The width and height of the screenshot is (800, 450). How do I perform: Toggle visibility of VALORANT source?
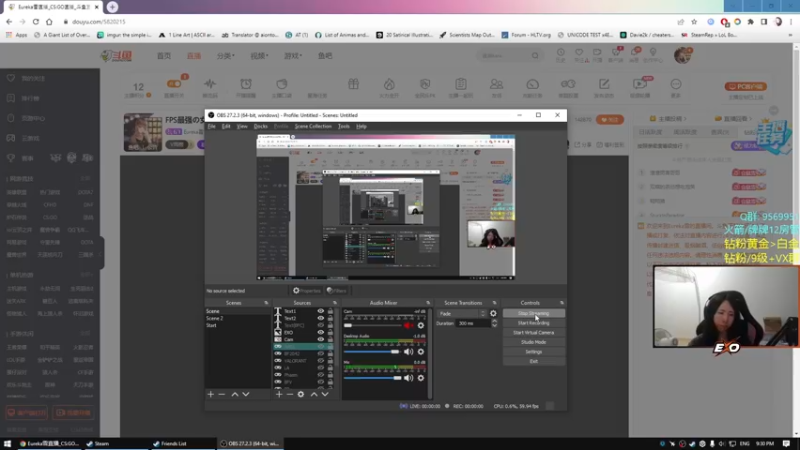320,361
